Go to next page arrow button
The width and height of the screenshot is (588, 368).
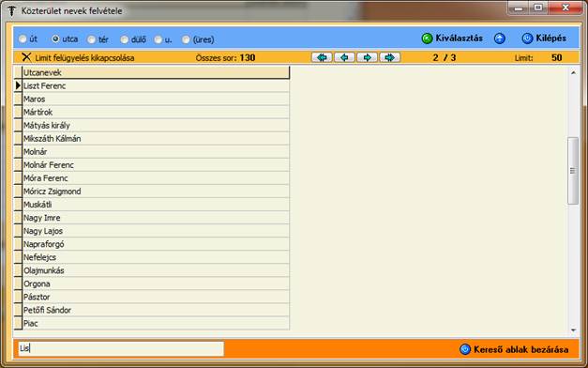(x=367, y=57)
